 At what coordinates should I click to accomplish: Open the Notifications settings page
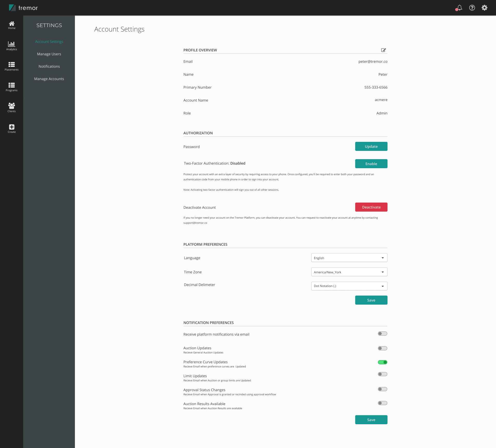[49, 66]
